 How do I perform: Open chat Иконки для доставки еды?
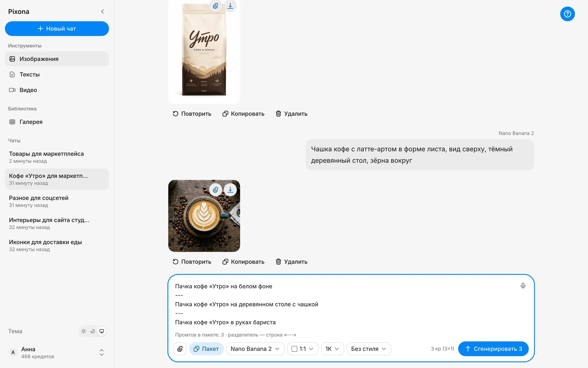tap(57, 245)
